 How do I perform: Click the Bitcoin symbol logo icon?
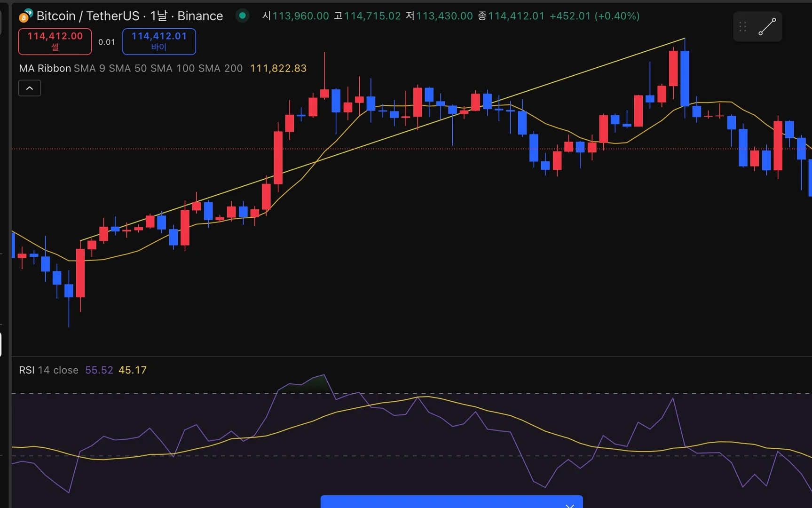(25, 16)
